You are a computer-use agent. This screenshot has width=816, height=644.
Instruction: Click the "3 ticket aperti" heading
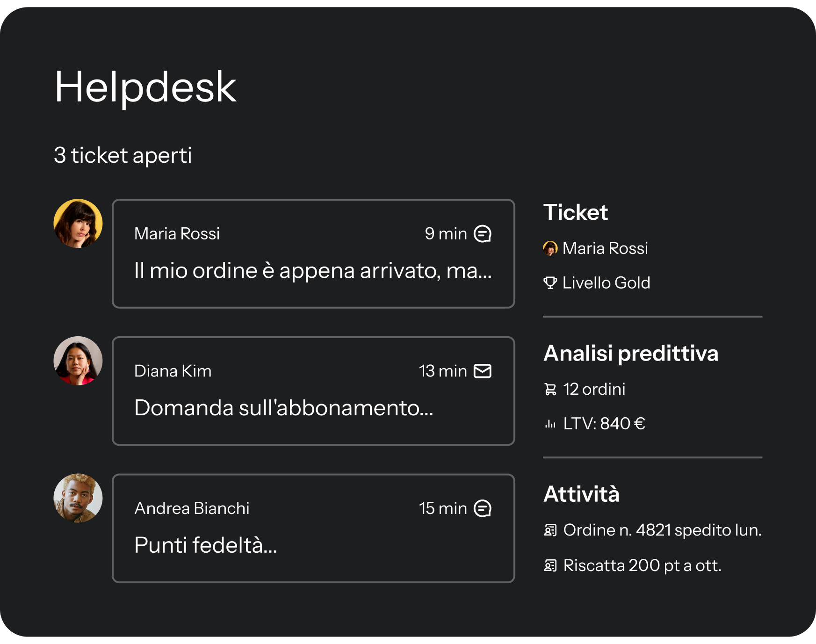click(x=123, y=155)
